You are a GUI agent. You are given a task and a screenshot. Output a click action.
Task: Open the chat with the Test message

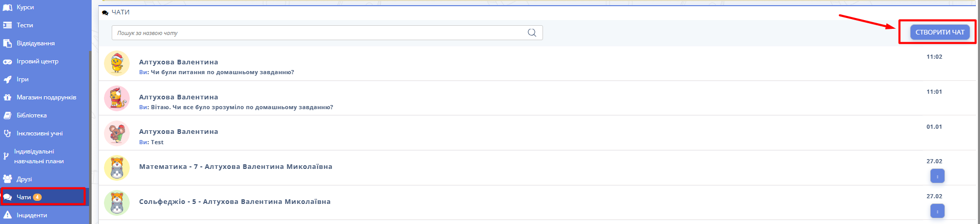[178, 136]
